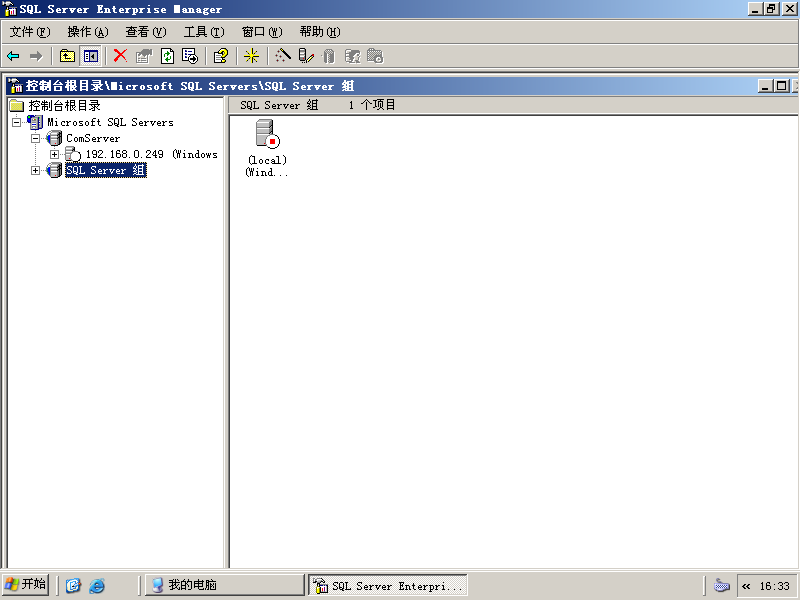Viewport: 800px width, 600px height.
Task: Click the SQL Server 组 column header
Action: (x=279, y=105)
